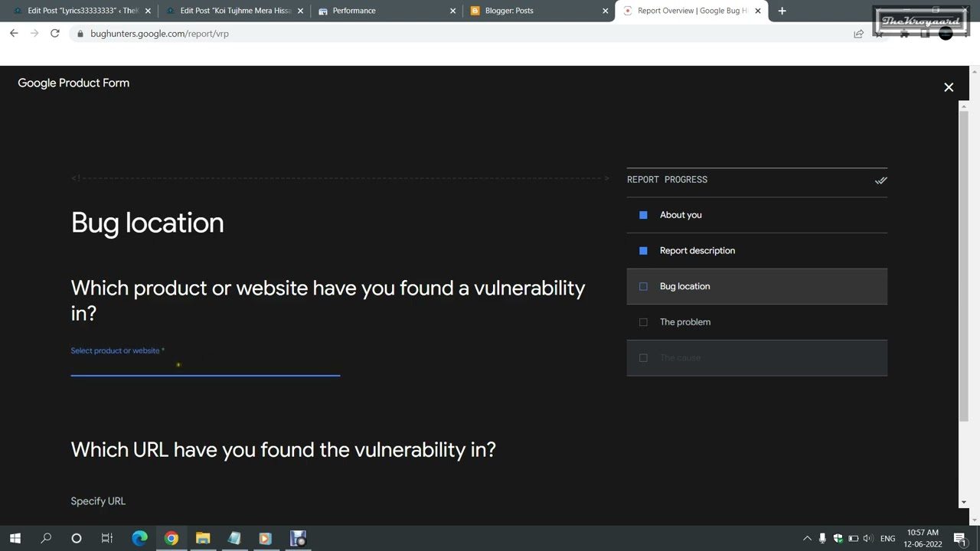The width and height of the screenshot is (980, 551).
Task: Click the Report Progress double-check icon
Action: (880, 181)
